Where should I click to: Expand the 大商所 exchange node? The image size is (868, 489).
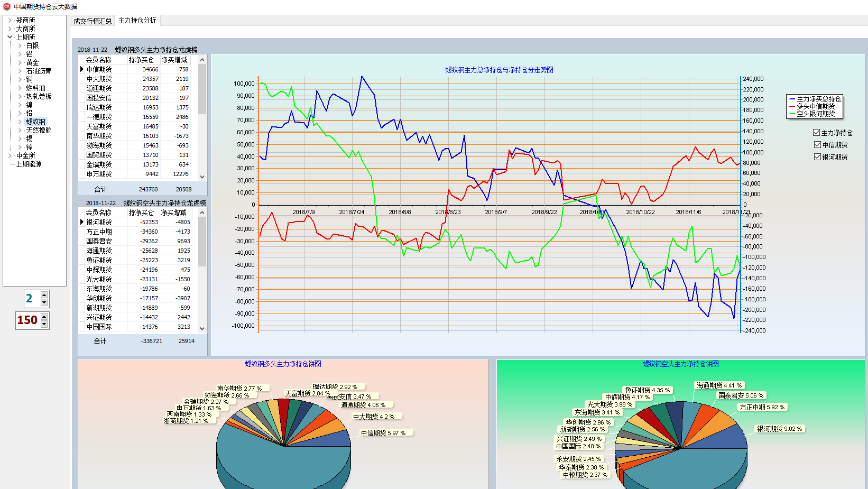(10, 29)
